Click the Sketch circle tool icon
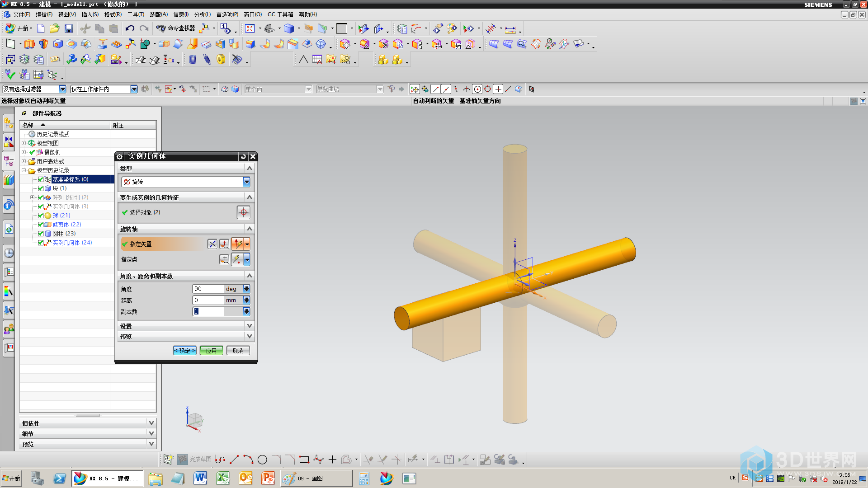The height and width of the screenshot is (488, 868). [262, 460]
